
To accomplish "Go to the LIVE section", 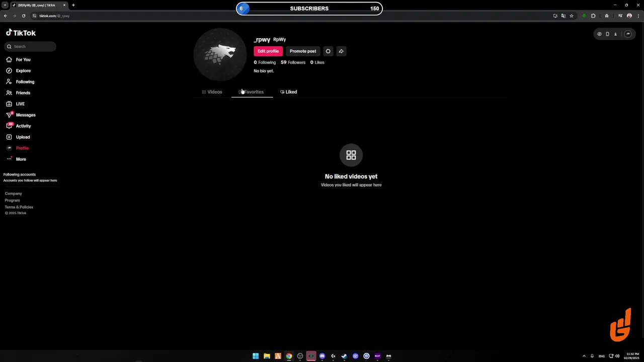I will pyautogui.click(x=15, y=104).
